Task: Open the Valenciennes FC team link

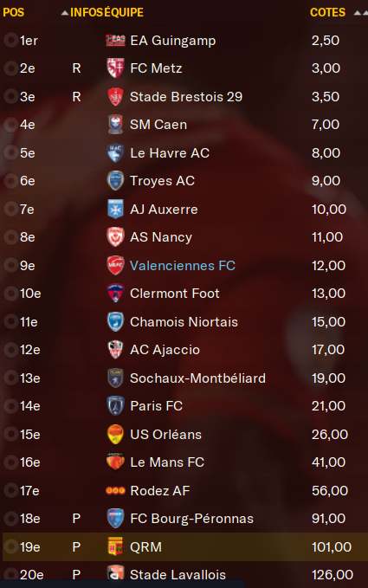Action: tap(183, 266)
